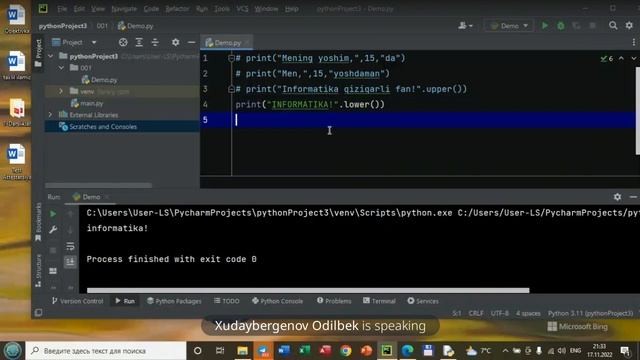Viewport: 640px width, 360px height.
Task: Rerun Demo from Run panel play icon
Action: pyautogui.click(x=53, y=214)
